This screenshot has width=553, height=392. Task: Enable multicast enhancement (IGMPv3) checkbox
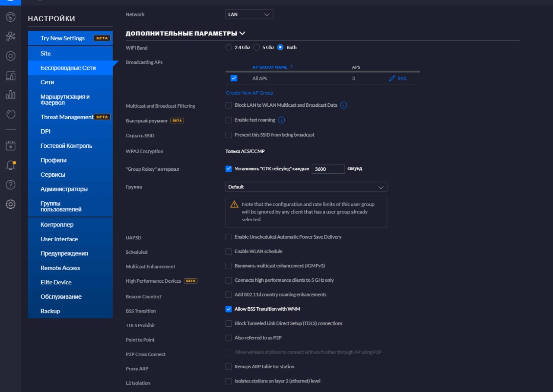(x=229, y=266)
